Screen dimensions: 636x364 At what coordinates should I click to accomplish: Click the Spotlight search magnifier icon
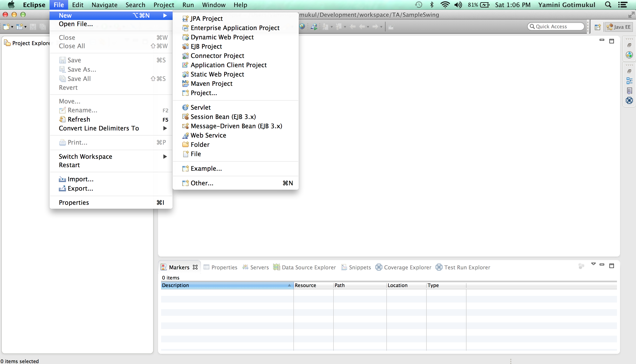click(x=608, y=5)
